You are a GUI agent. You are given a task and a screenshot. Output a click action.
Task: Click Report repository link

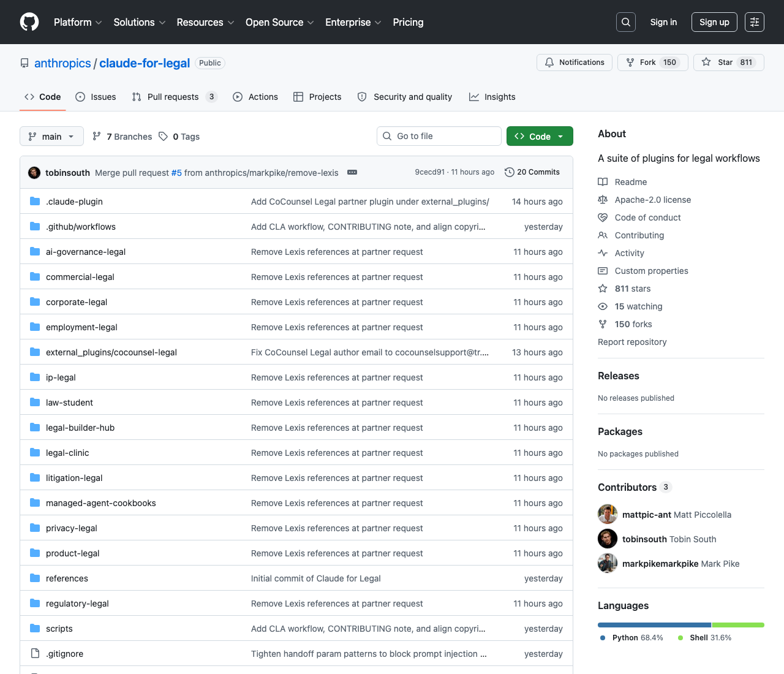click(632, 342)
